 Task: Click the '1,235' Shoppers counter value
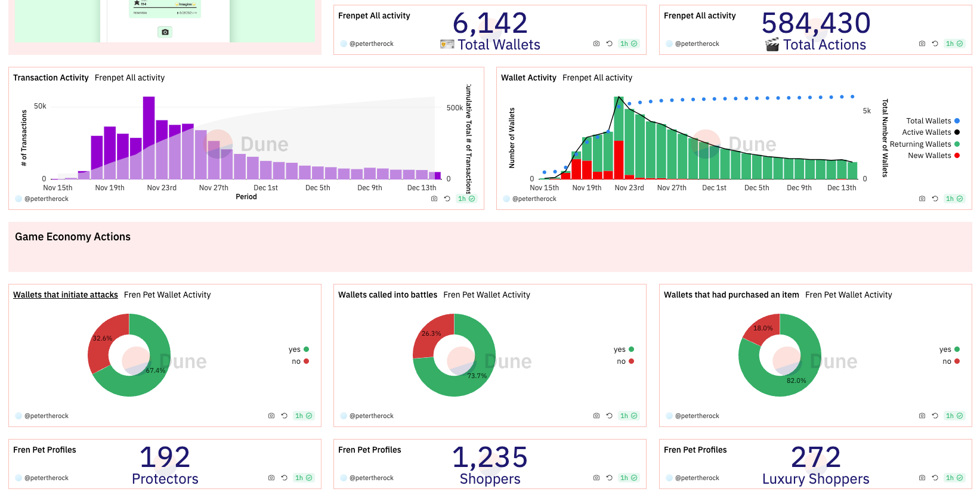point(490,457)
